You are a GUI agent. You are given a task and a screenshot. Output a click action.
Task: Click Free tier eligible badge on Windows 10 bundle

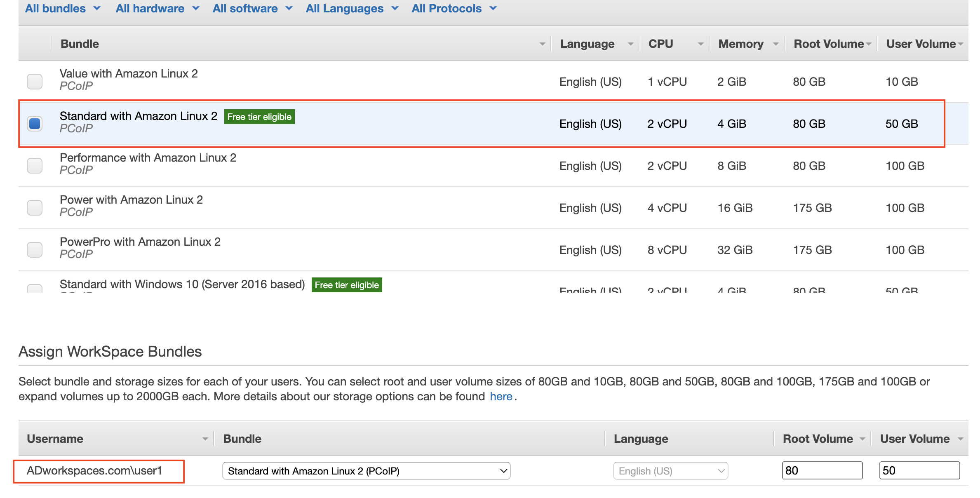tap(347, 285)
